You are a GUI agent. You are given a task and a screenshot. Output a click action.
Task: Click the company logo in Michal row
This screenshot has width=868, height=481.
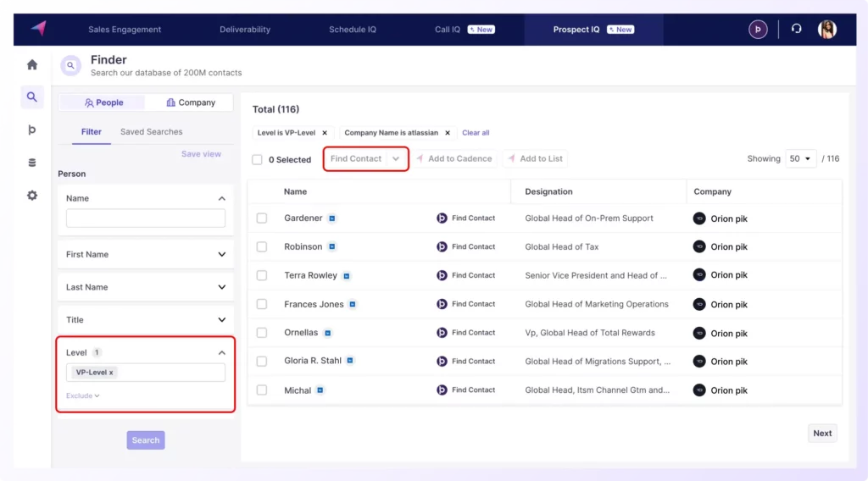coord(699,390)
